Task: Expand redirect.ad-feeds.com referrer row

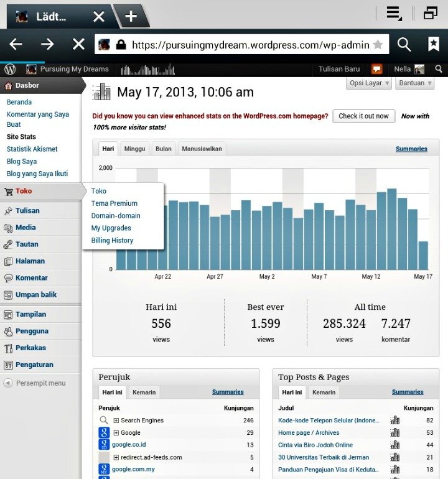Action: 116,458
